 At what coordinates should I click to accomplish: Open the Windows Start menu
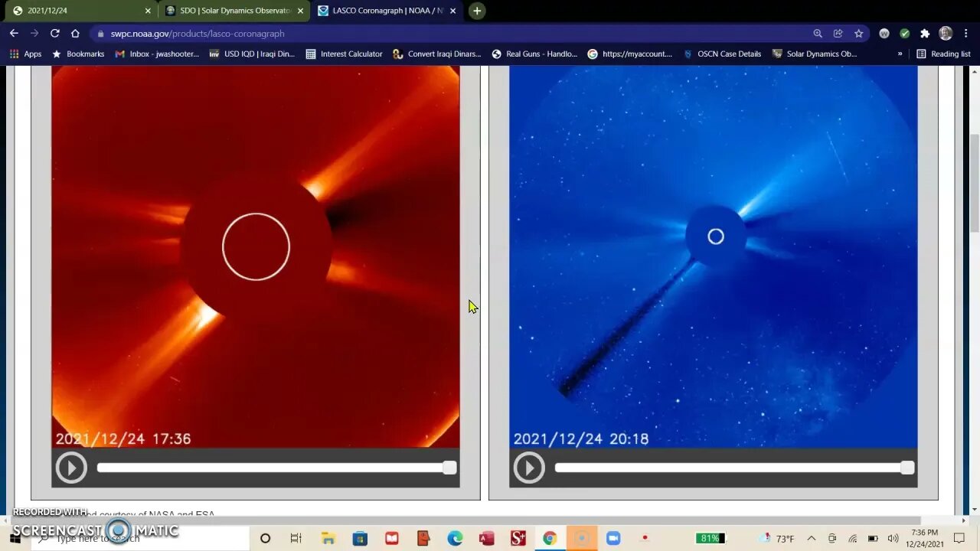(x=15, y=538)
